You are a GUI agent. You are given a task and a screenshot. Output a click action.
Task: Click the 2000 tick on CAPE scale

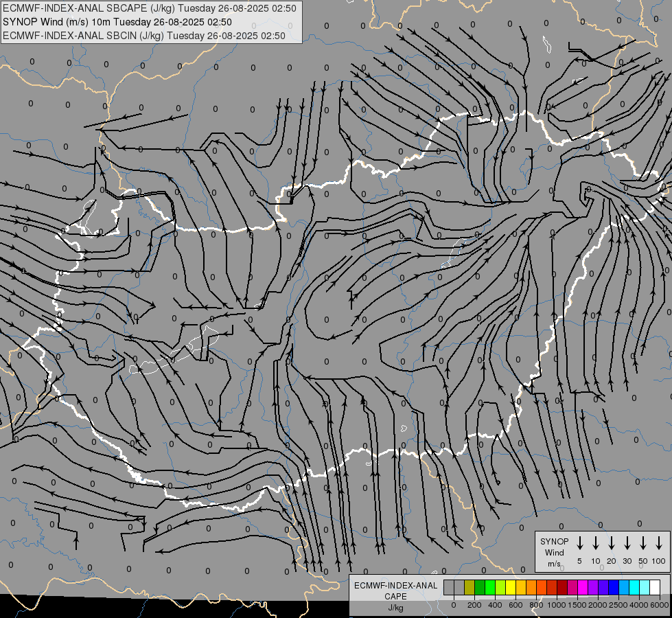point(598,605)
